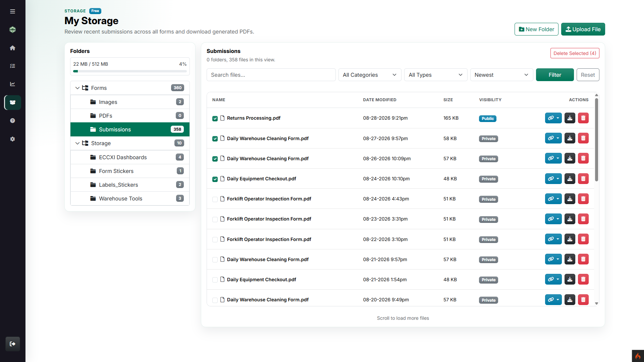Viewport: 644px width, 362px height.
Task: Collapse the Storage folder tree
Action: pos(77,143)
